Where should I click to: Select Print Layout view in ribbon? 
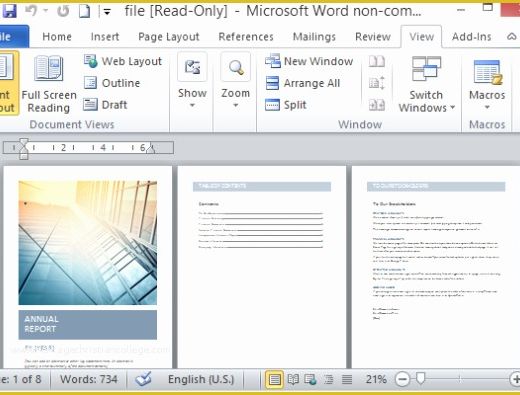(x=8, y=83)
